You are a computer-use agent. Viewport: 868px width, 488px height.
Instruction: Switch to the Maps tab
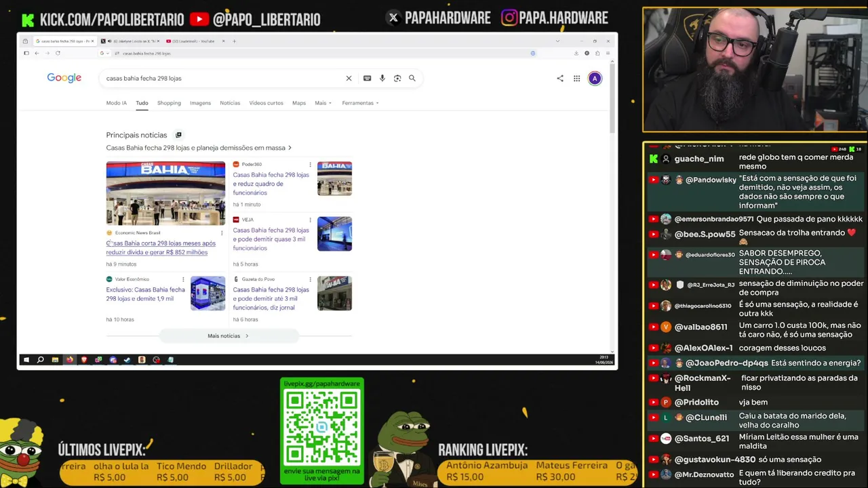click(299, 103)
